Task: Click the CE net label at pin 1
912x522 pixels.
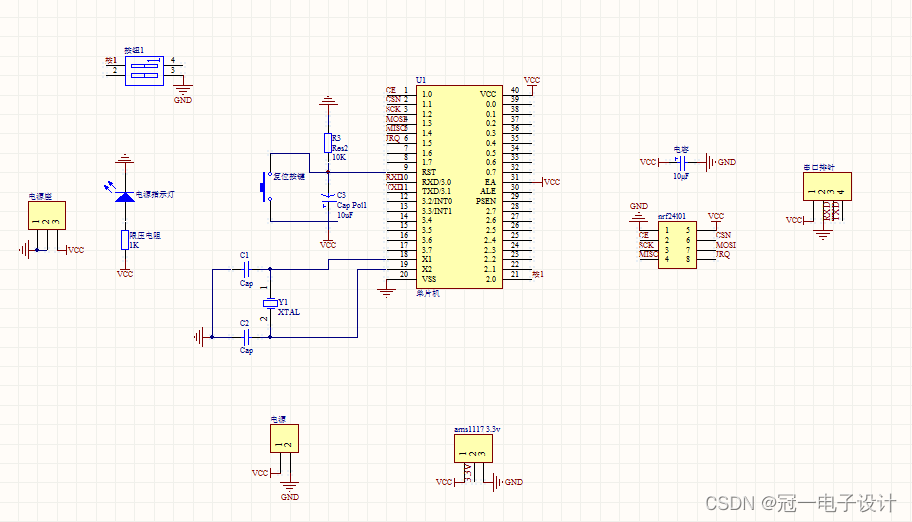Action: point(391,90)
